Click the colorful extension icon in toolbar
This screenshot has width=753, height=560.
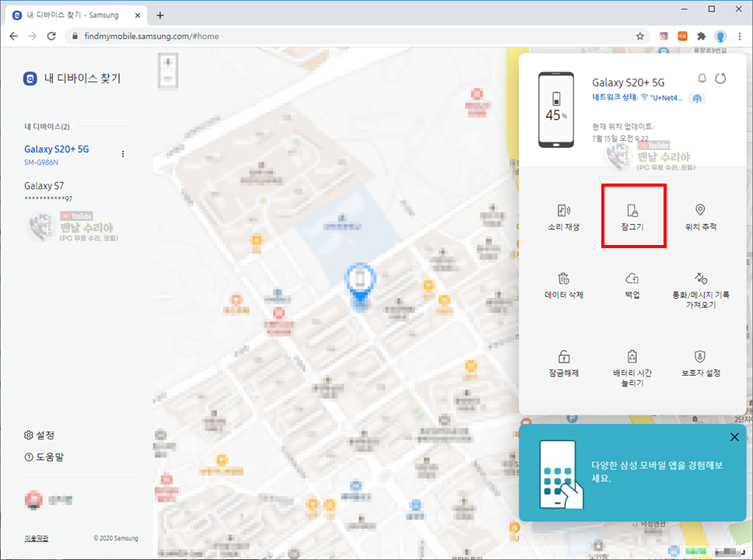pyautogui.click(x=664, y=36)
